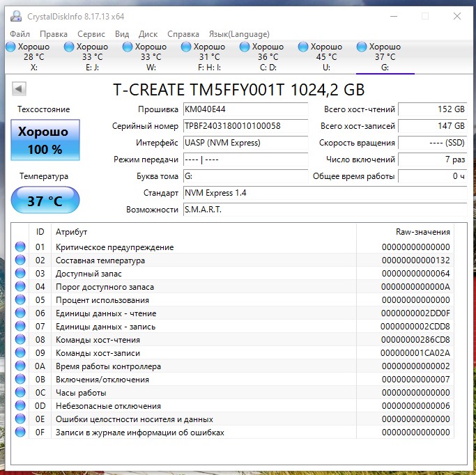Click status orb for Процент использования row
Image resolution: width=476 pixels, height=475 pixels.
point(20,299)
